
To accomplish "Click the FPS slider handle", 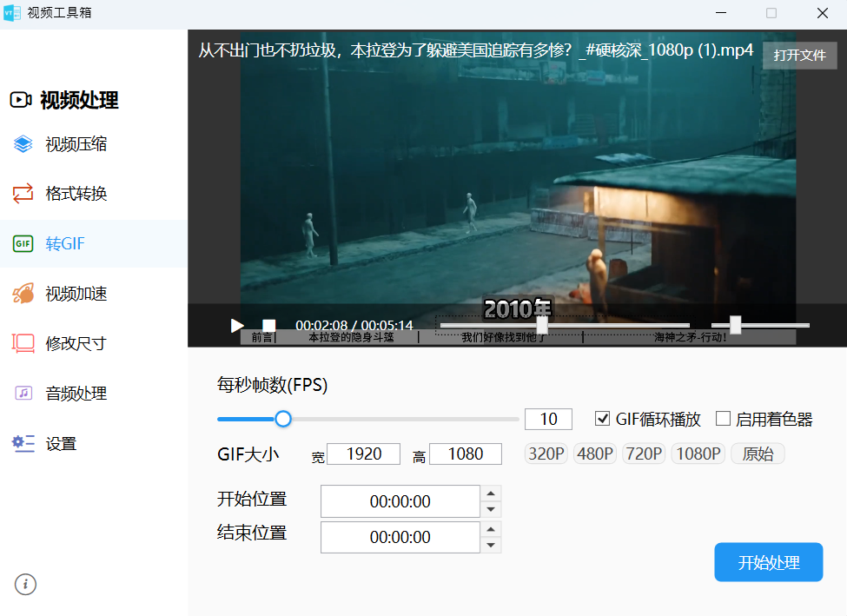I will pos(283,419).
